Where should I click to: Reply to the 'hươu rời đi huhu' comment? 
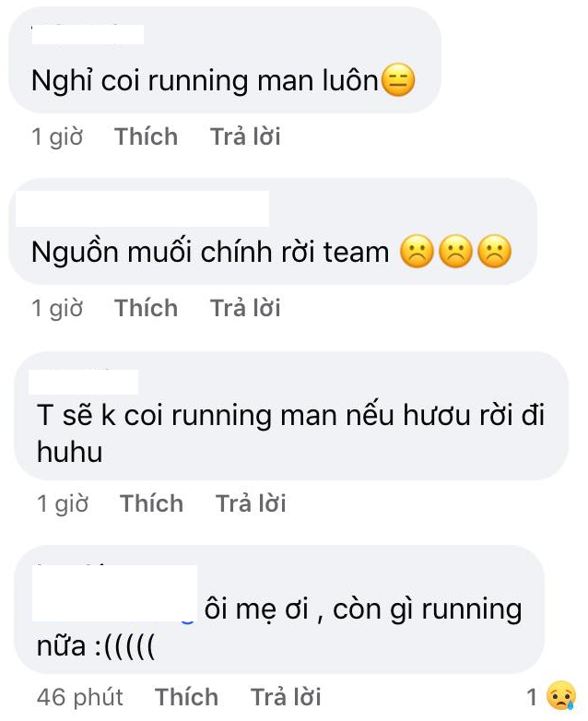tap(251, 503)
